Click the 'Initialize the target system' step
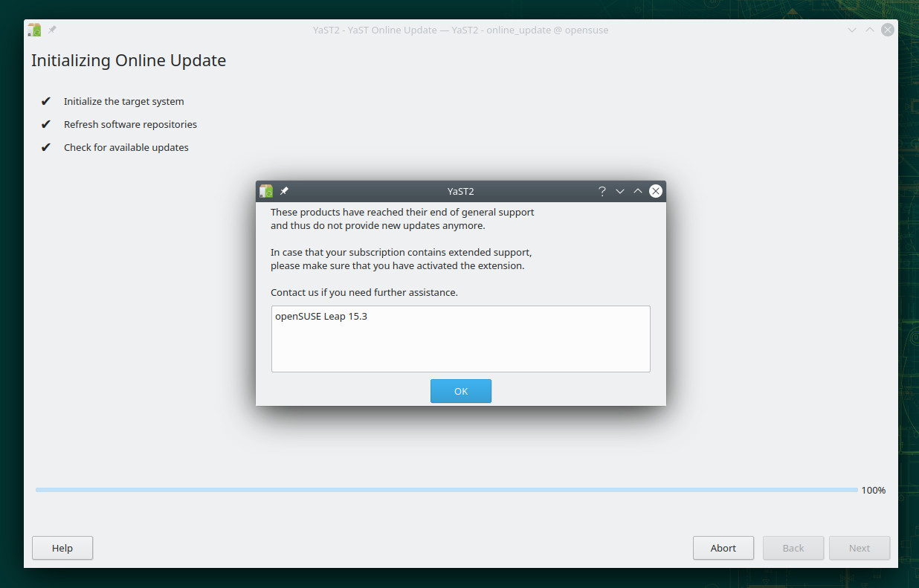This screenshot has width=919, height=588. click(124, 101)
